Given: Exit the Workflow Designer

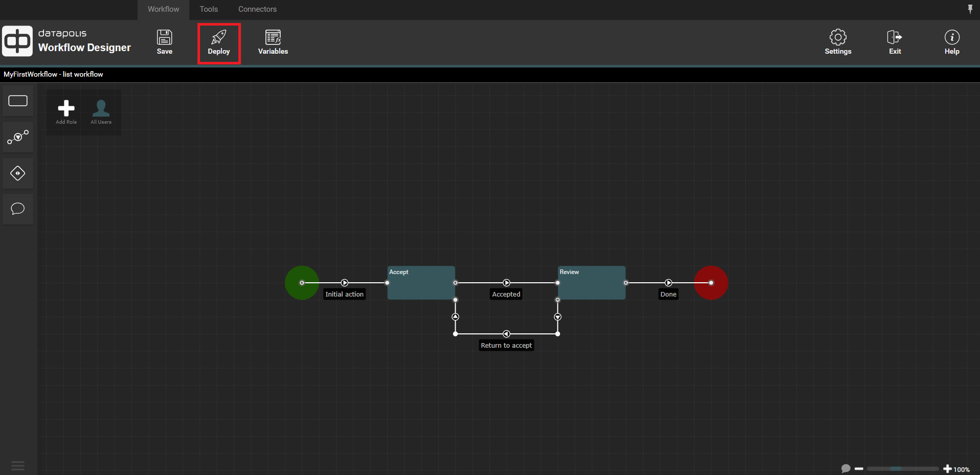Looking at the screenshot, I should [x=895, y=42].
